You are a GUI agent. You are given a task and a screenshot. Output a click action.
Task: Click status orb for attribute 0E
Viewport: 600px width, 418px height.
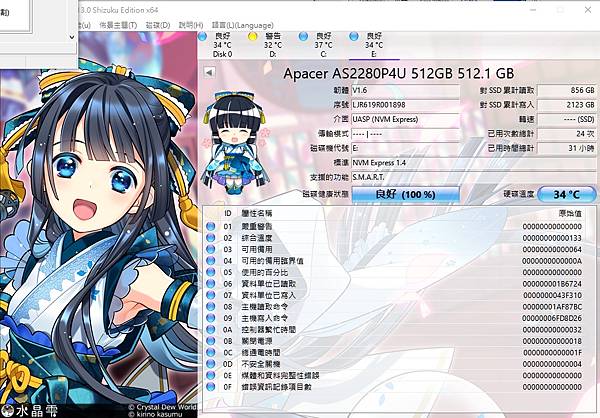(210, 376)
